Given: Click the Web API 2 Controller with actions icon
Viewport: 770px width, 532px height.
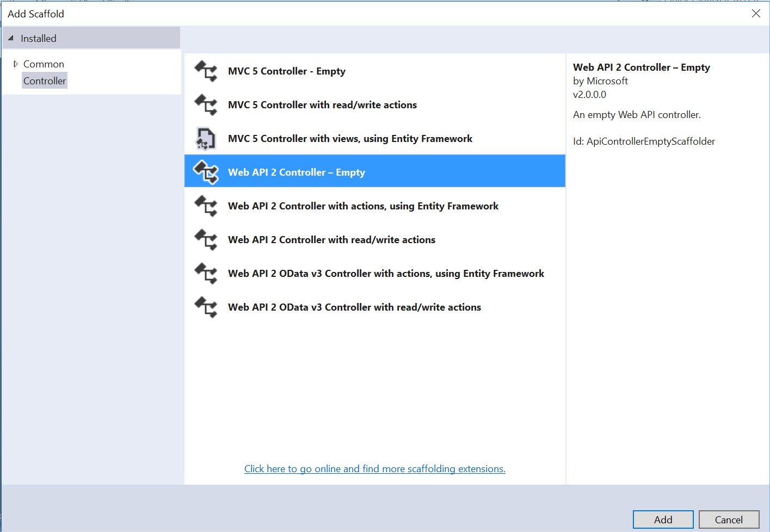Looking at the screenshot, I should (205, 206).
